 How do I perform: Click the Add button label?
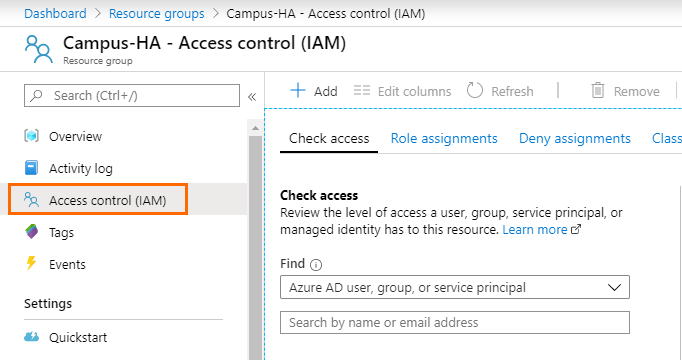[x=326, y=91]
